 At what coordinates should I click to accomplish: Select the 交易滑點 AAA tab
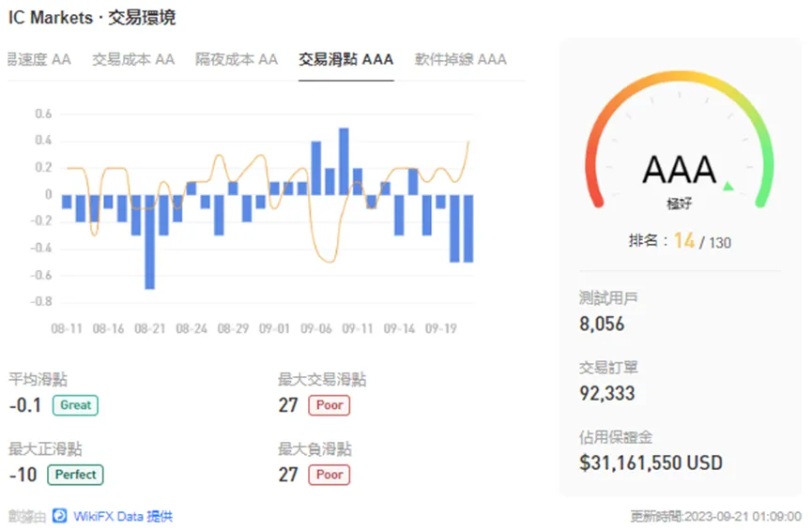[346, 59]
